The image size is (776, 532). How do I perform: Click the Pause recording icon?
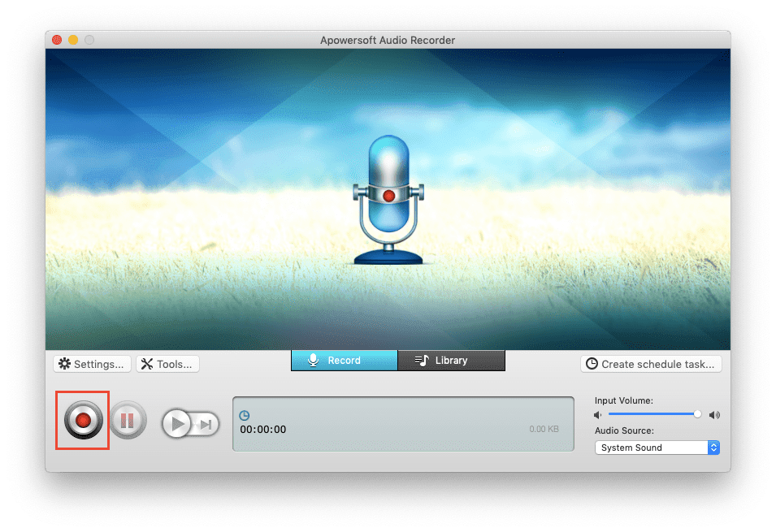128,420
